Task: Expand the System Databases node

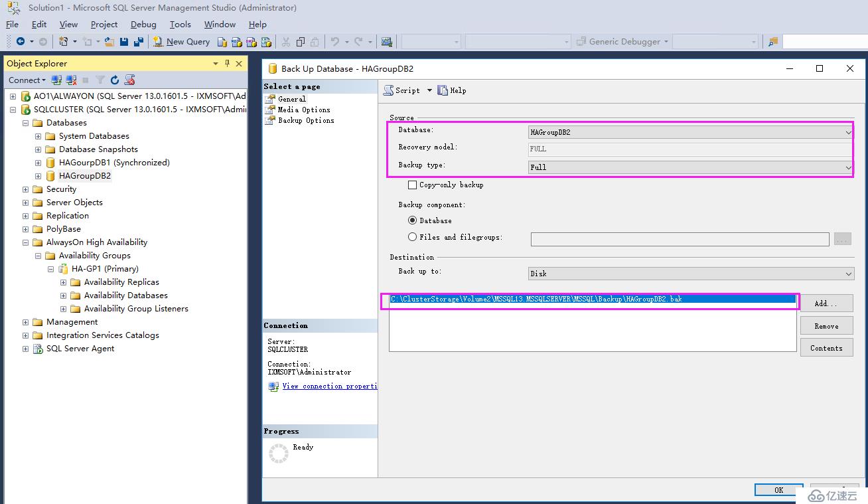Action: tap(38, 136)
